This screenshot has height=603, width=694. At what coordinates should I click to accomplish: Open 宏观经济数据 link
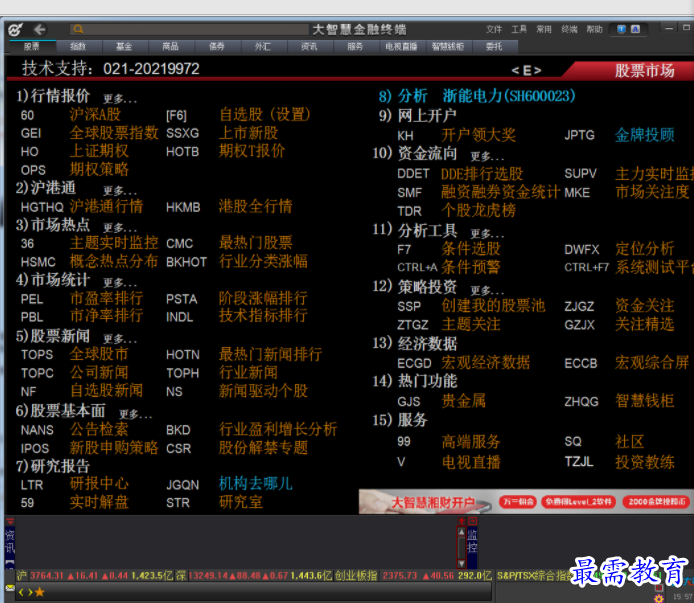[486, 363]
